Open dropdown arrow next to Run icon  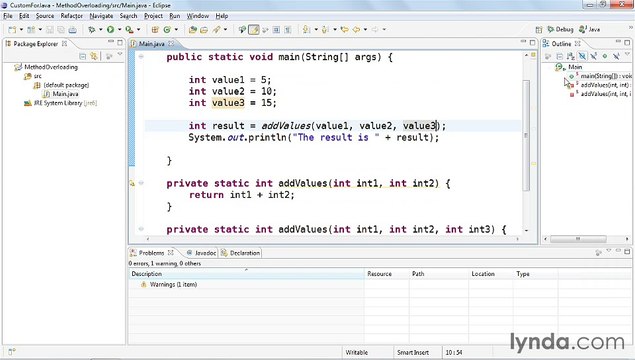[x=119, y=30]
